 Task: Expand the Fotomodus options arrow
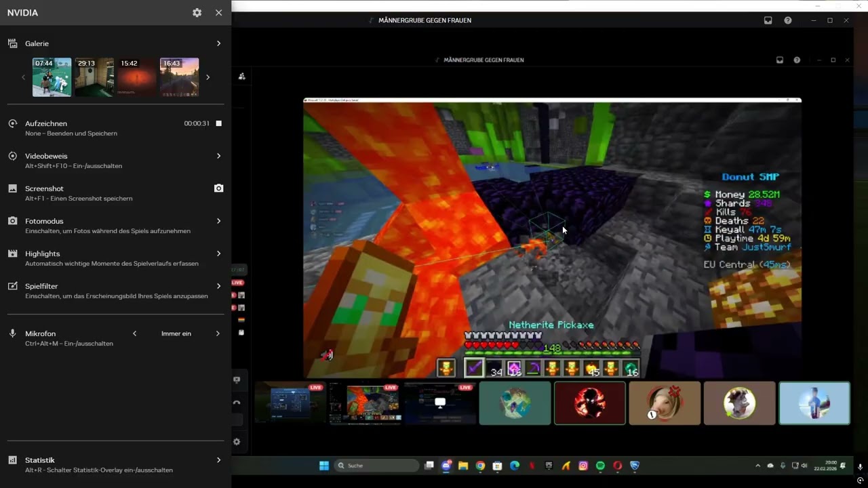click(218, 221)
